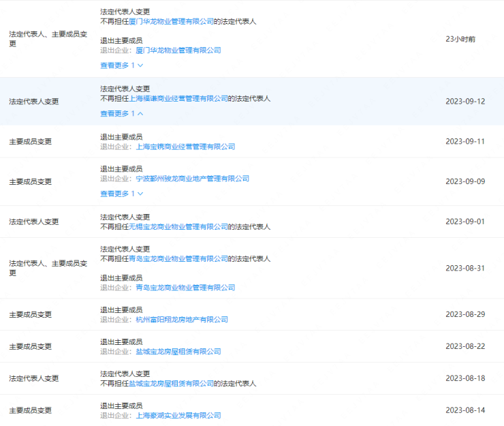Screen dimensions: 504x426
Task: Open 上海福谦商业经营管理有限公司 company link
Action: pyautogui.click(x=178, y=98)
